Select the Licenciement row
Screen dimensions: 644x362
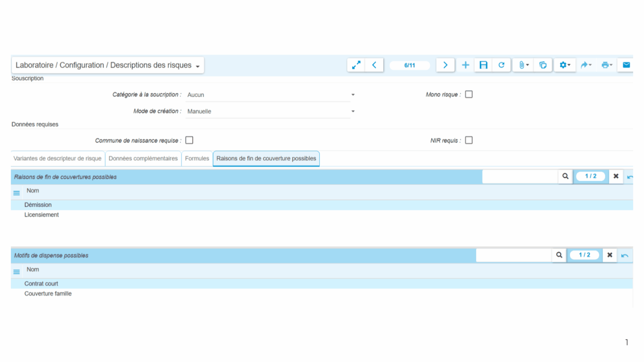point(42,215)
